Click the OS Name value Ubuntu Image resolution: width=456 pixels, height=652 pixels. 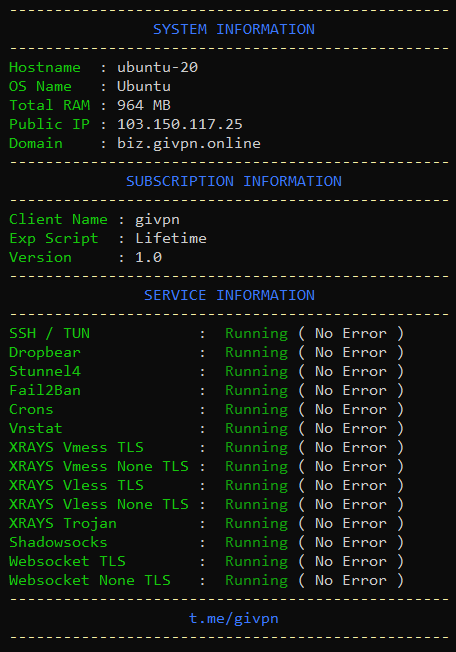pyautogui.click(x=144, y=86)
